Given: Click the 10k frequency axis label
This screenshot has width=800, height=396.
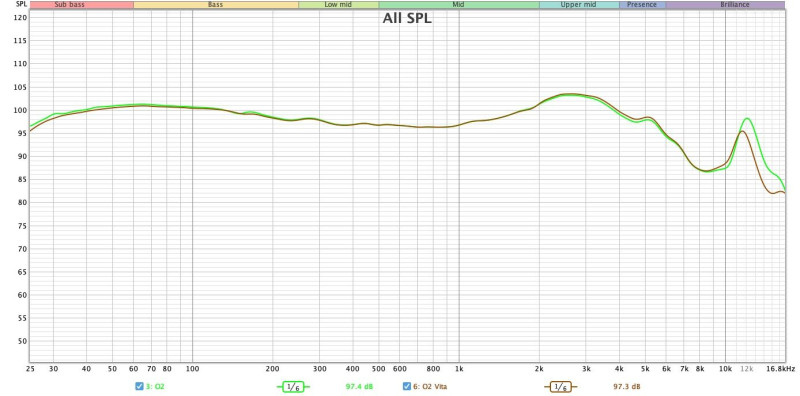Looking at the screenshot, I should tap(726, 368).
